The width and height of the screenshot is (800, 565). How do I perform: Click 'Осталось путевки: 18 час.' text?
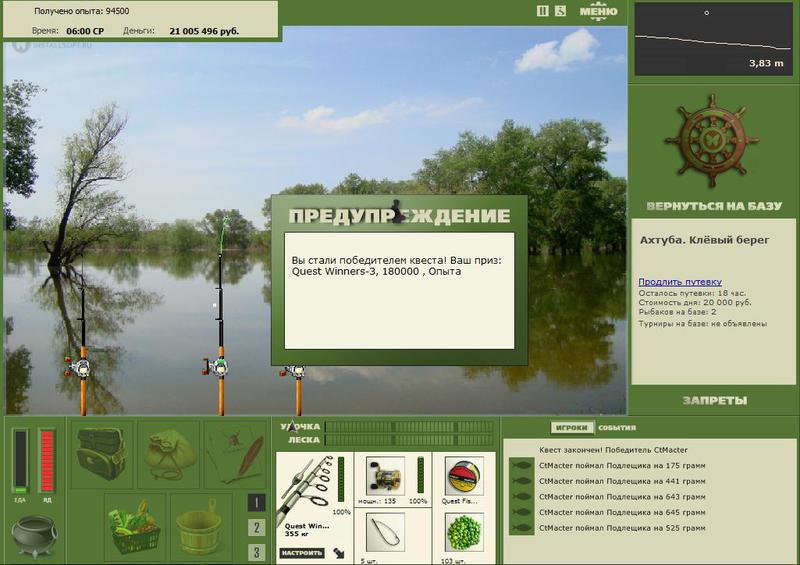[692, 293]
